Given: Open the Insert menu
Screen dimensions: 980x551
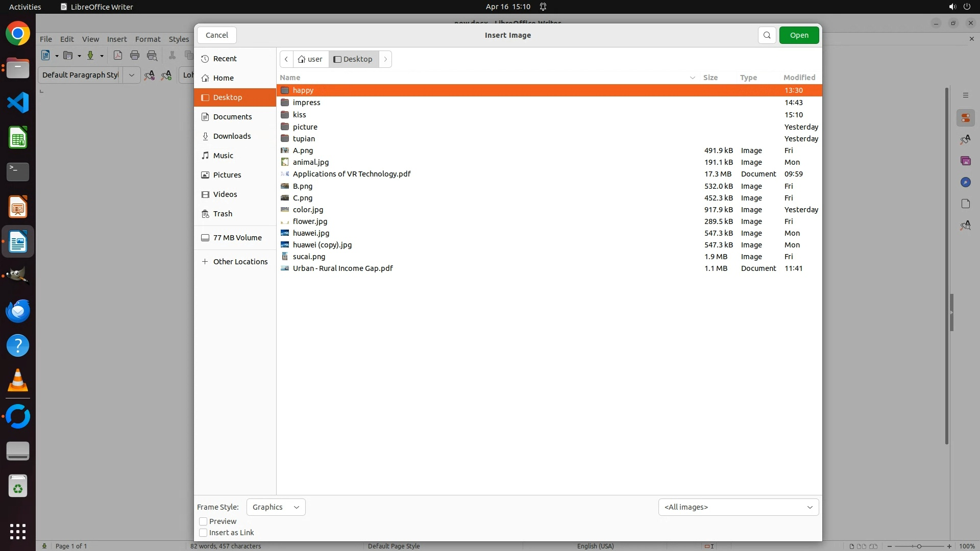Looking at the screenshot, I should (117, 39).
